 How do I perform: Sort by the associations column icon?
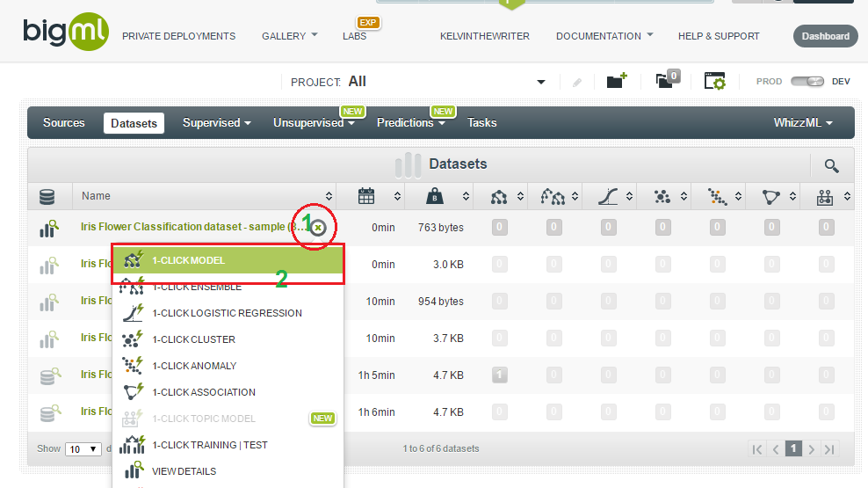(770, 197)
